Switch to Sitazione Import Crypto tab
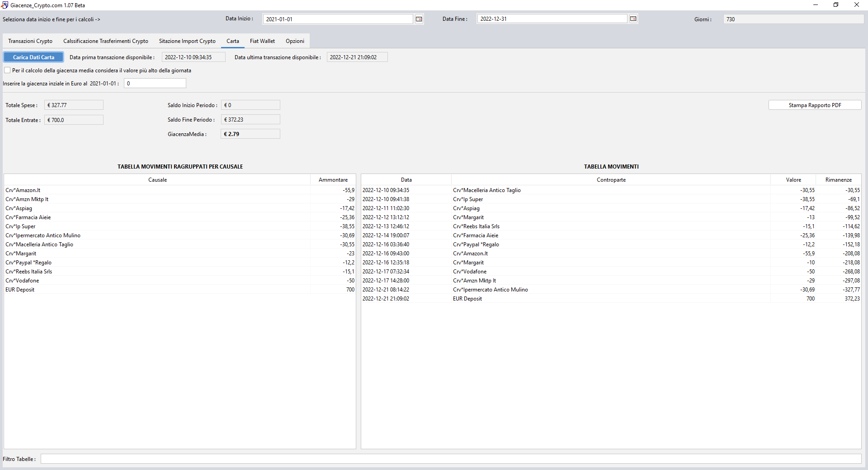Viewport: 868px width, 470px height. pos(187,41)
